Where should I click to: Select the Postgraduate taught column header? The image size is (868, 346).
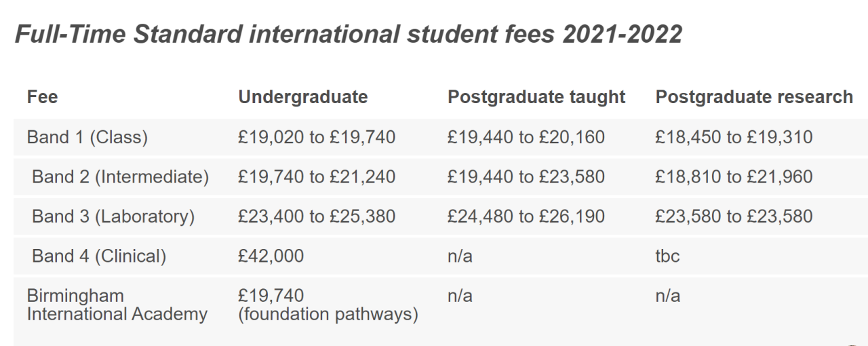536,97
